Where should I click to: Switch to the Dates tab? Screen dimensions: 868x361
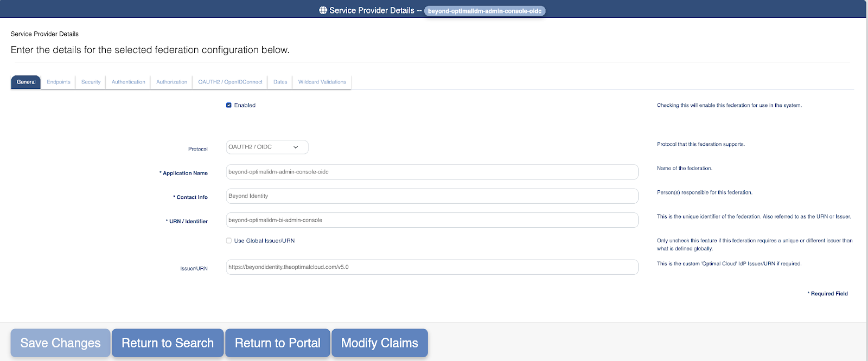click(x=280, y=82)
